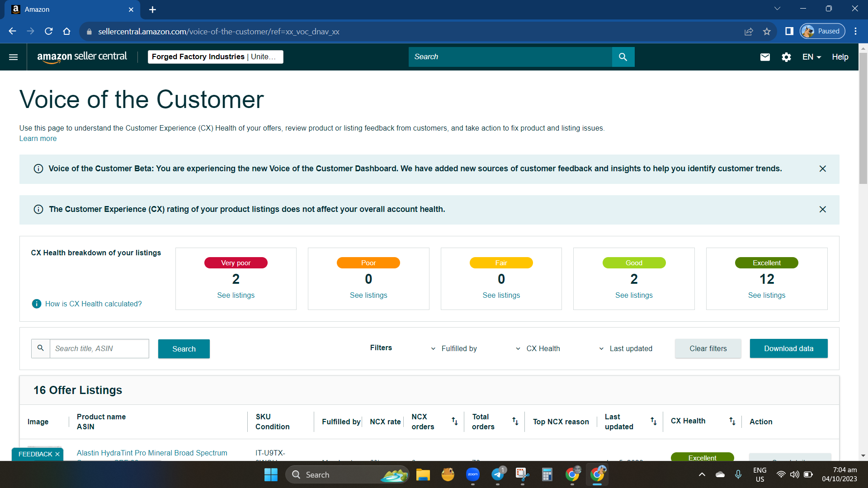The image size is (868, 488).
Task: Reload the page with refresh icon
Action: pos(49,31)
